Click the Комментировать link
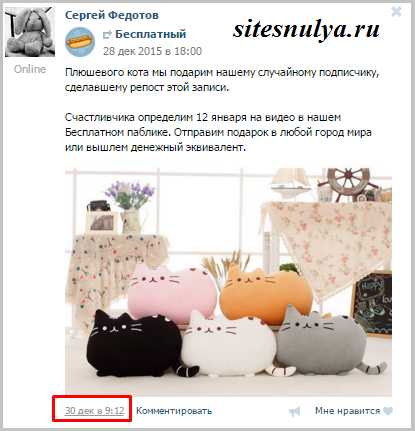Image resolution: width=415 pixels, height=431 pixels. tap(174, 411)
